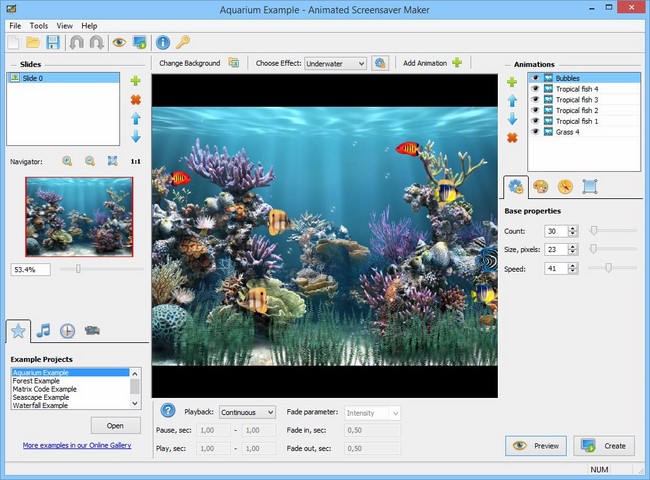
Task: Open More examples in our Online Gallery link
Action: (77, 445)
